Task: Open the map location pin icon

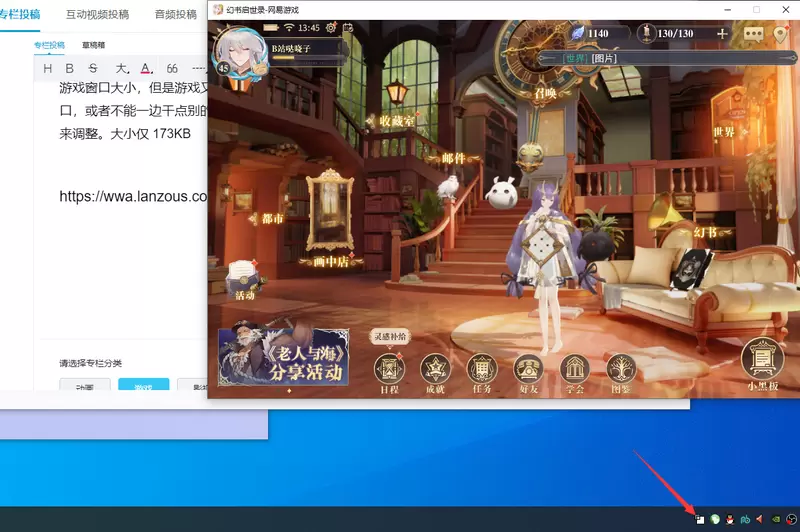Action: coord(781,34)
